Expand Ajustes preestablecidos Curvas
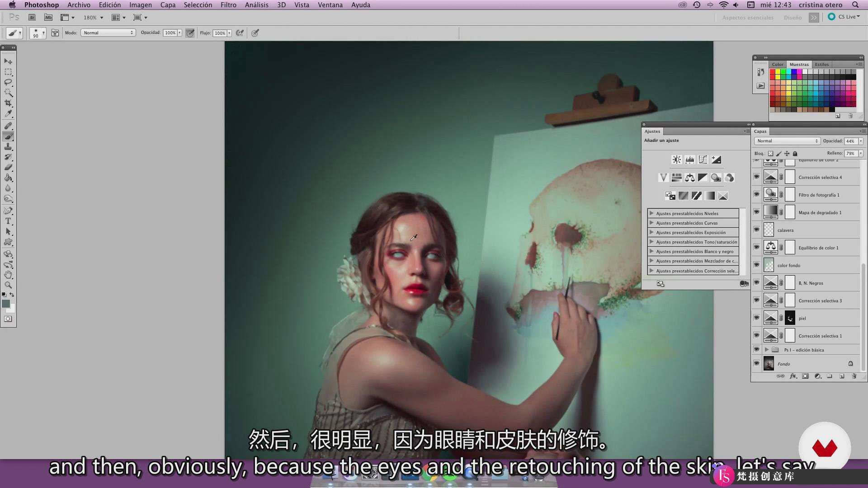This screenshot has height=488, width=868. 651,223
